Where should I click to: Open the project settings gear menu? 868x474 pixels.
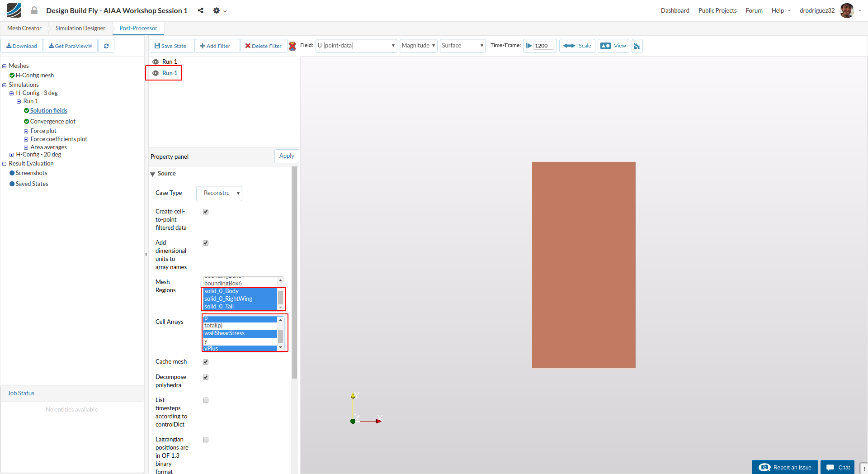click(220, 10)
